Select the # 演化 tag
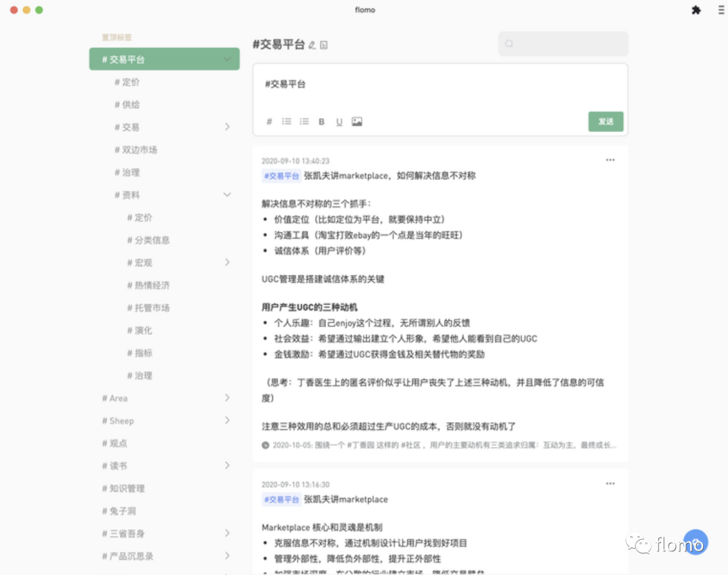 pos(140,330)
